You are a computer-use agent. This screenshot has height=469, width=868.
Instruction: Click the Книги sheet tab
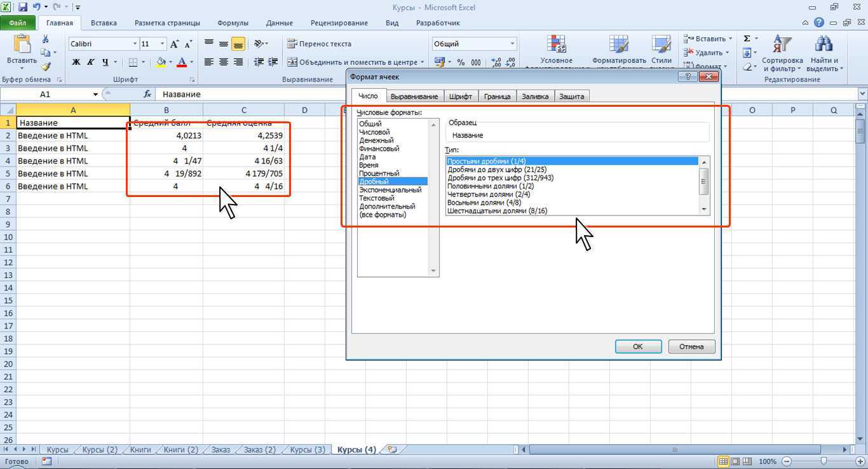coord(140,449)
